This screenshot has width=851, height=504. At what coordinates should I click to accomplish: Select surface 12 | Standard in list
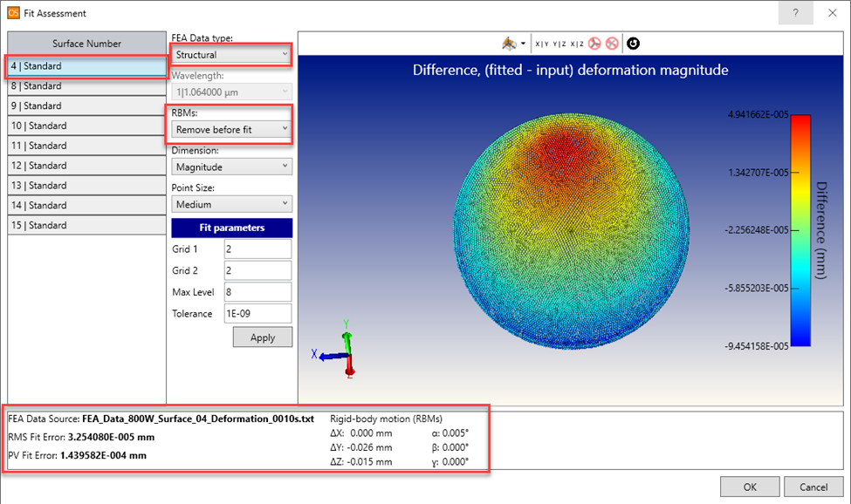click(x=86, y=166)
